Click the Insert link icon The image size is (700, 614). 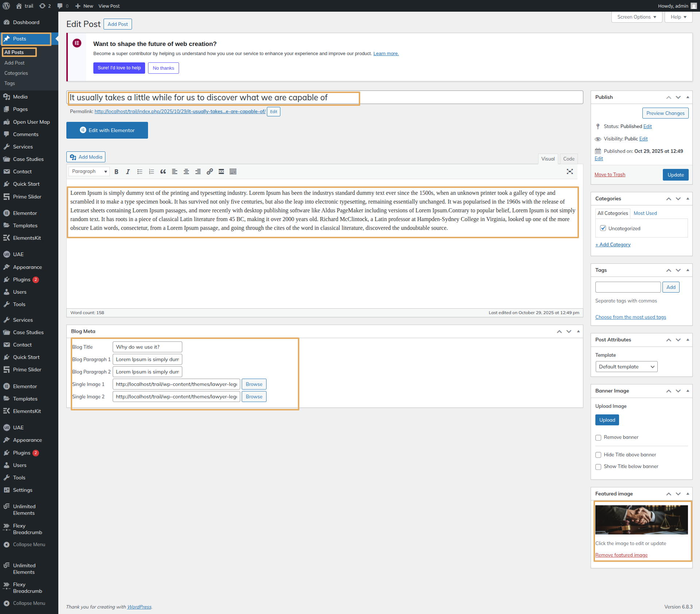click(210, 171)
